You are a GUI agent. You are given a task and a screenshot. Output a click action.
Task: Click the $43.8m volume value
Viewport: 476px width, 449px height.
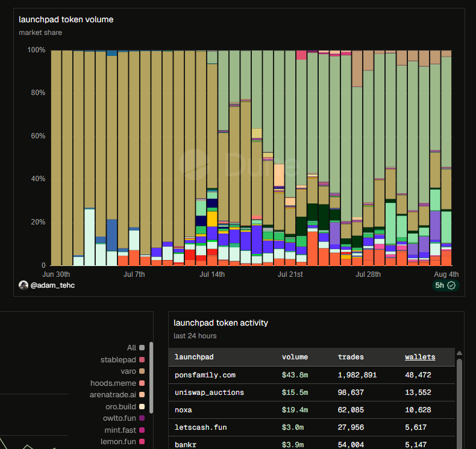(295, 375)
